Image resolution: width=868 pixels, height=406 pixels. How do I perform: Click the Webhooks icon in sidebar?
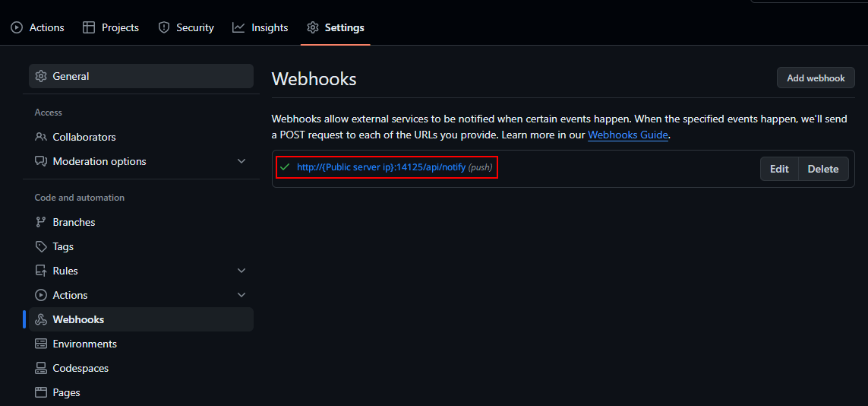(40, 319)
